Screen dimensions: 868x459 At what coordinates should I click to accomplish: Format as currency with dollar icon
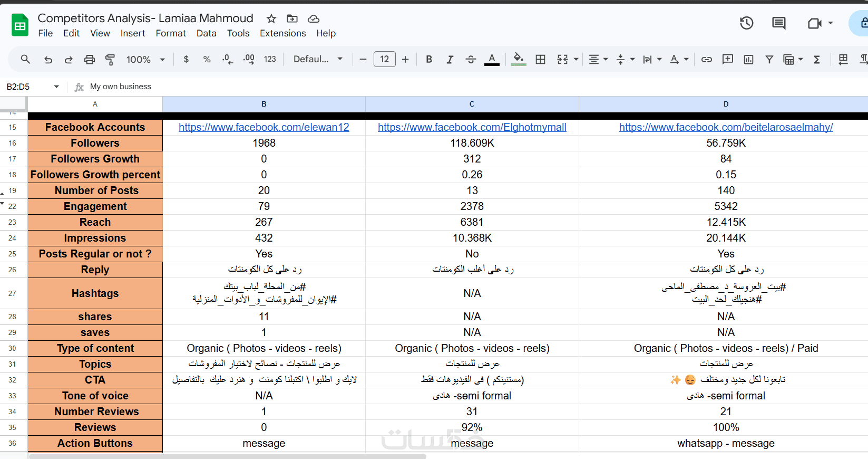186,60
